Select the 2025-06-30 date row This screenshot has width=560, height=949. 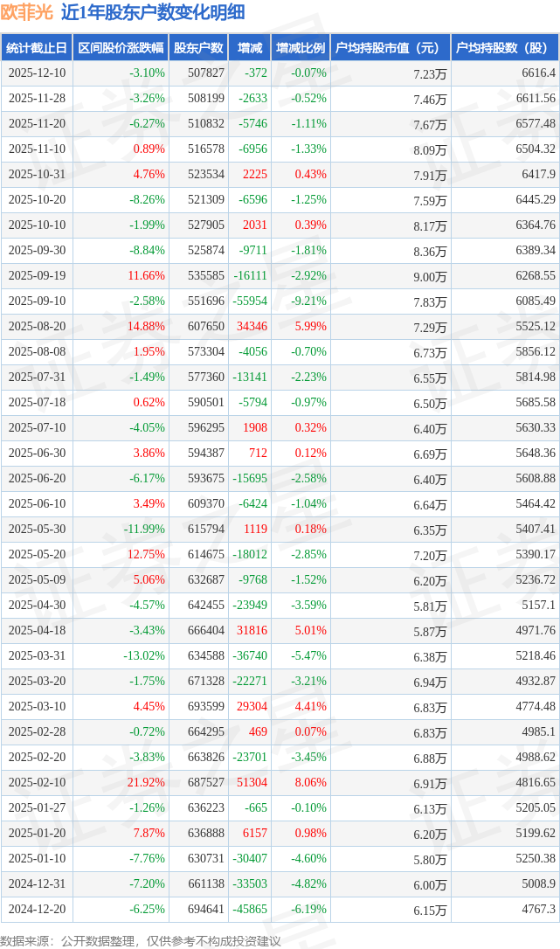(37, 453)
